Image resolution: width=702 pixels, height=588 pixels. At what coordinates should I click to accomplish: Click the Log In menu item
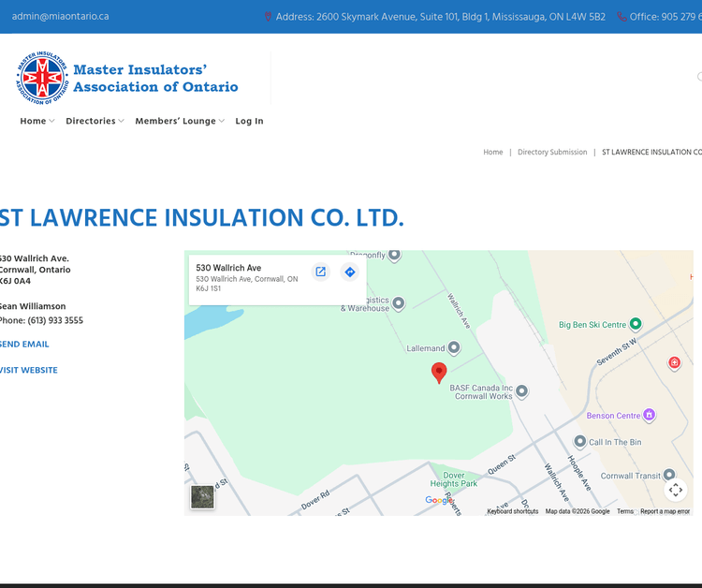[249, 121]
